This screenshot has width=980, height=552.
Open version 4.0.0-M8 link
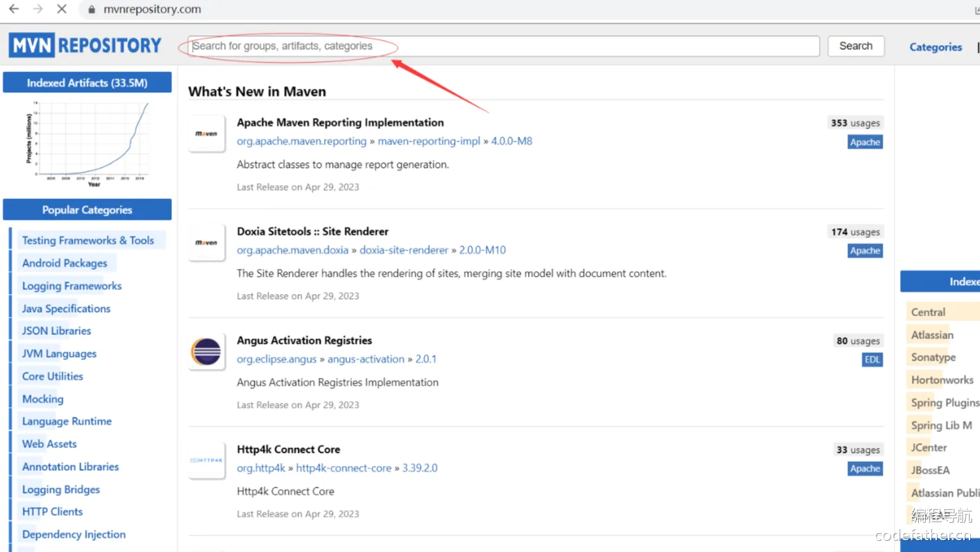pyautogui.click(x=512, y=141)
